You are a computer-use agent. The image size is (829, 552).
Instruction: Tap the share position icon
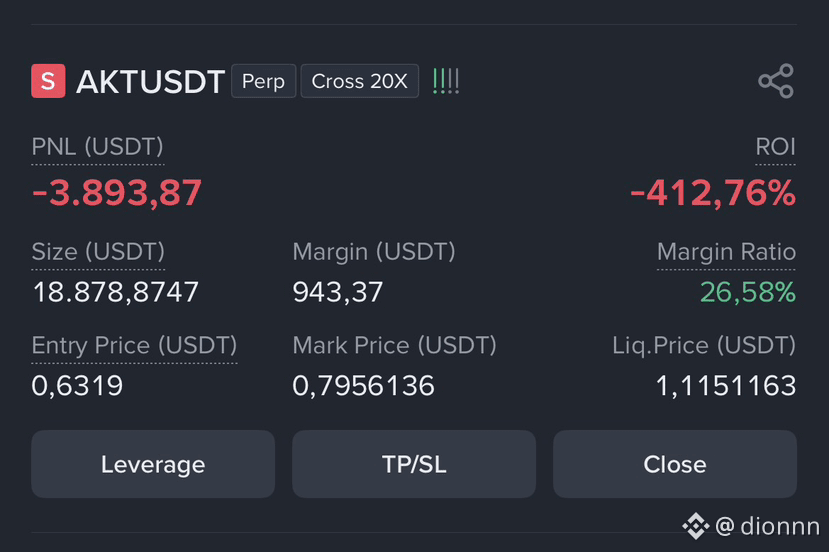tap(776, 81)
